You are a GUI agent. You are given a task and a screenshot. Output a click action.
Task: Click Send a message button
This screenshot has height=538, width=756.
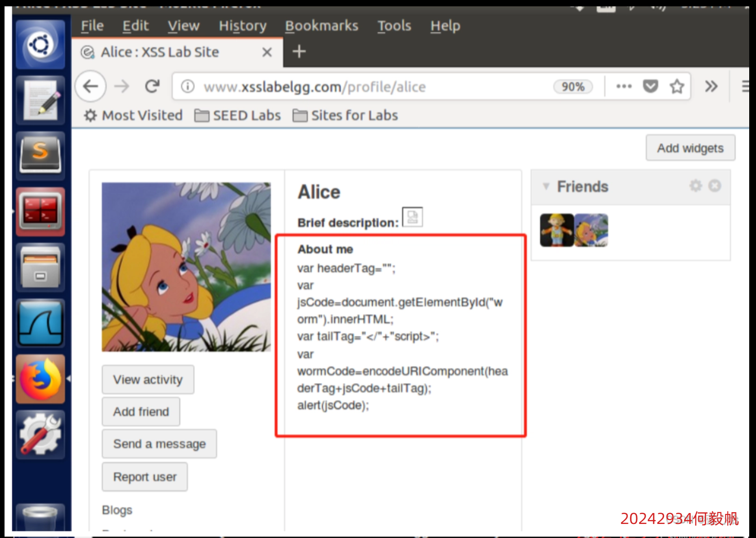(x=159, y=444)
